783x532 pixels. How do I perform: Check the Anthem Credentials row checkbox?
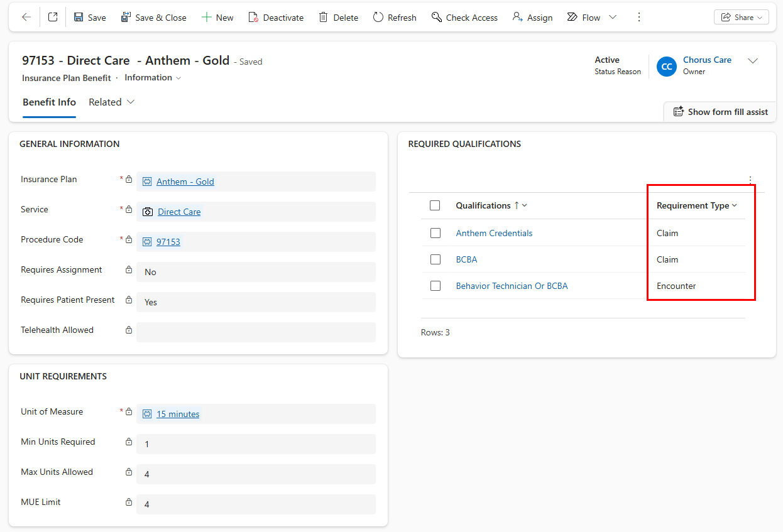[x=435, y=233]
